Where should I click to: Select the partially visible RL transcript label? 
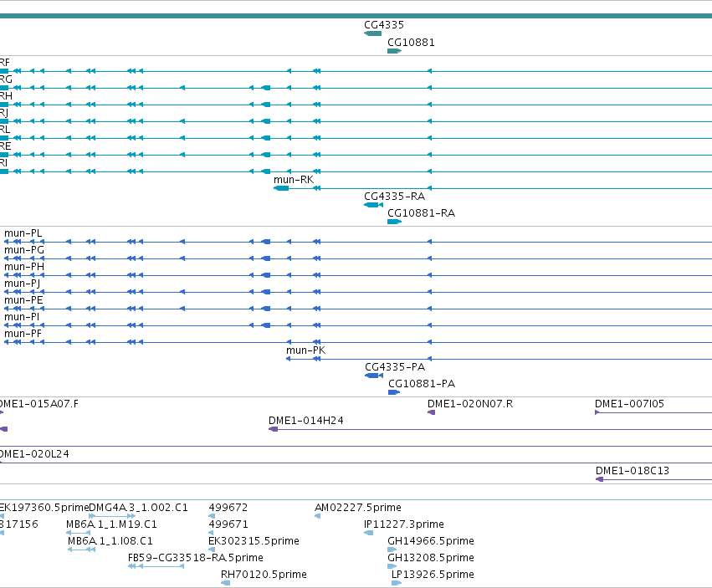(x=5, y=130)
